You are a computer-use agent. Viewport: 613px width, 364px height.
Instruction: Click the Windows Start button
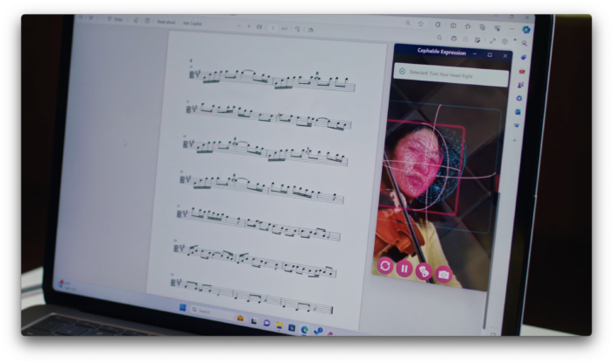[183, 307]
